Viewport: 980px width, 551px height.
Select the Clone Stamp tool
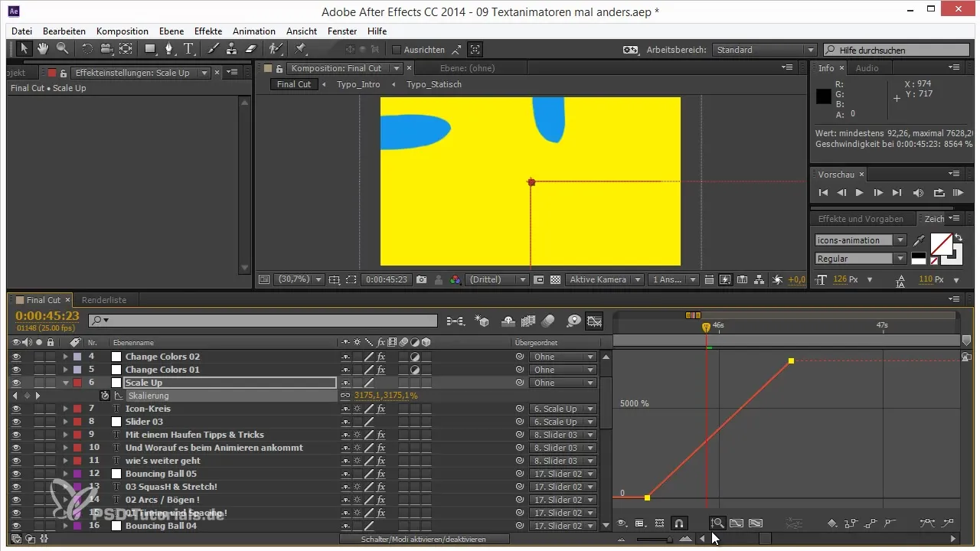click(x=232, y=49)
